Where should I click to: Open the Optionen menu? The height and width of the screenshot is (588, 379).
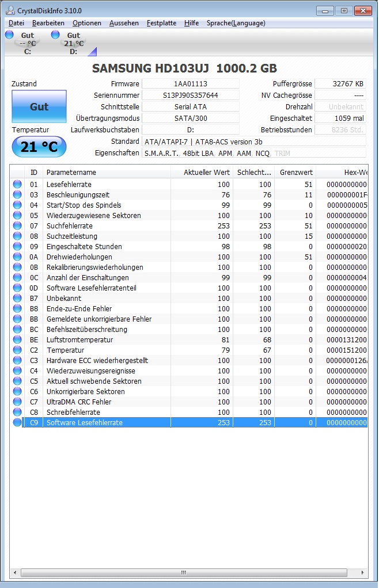tap(86, 23)
